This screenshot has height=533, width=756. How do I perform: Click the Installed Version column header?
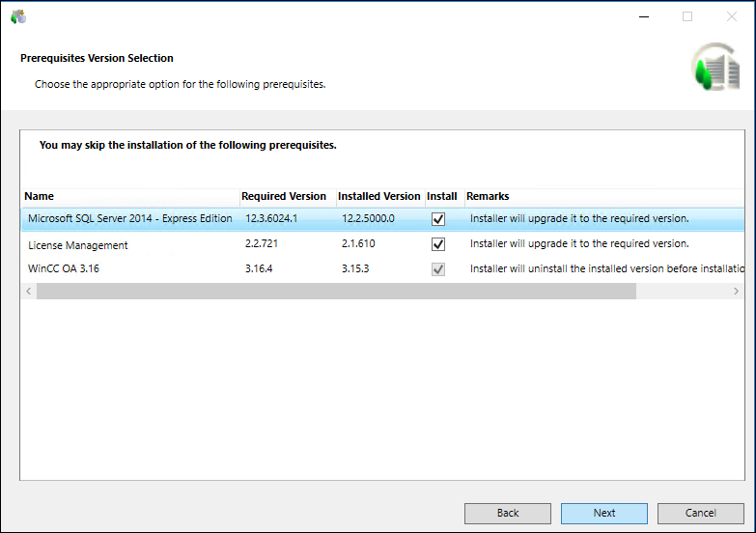[x=378, y=196]
